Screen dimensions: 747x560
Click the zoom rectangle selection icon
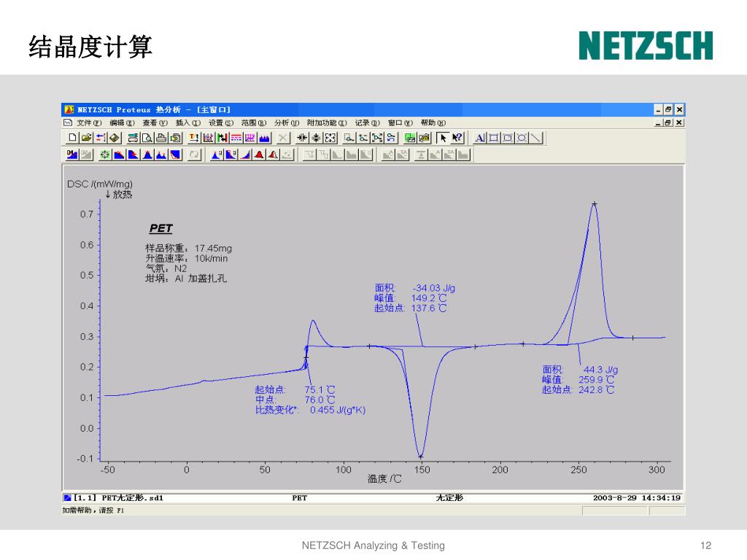click(x=349, y=138)
